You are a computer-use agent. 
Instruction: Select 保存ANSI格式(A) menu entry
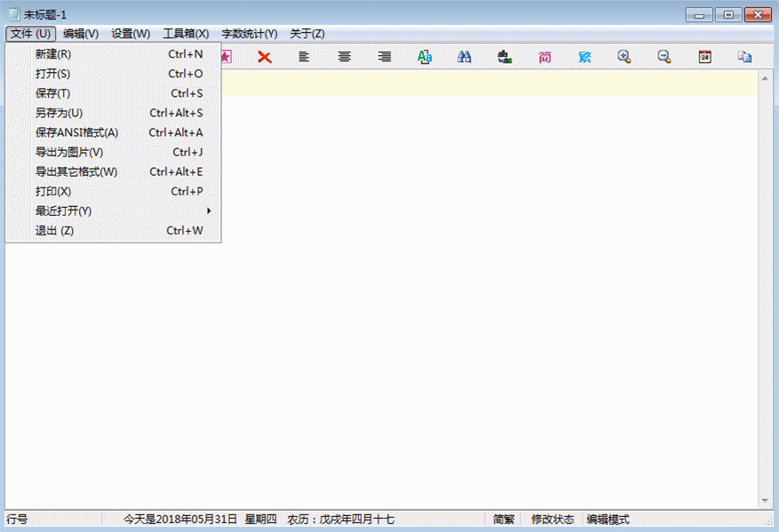(x=114, y=132)
